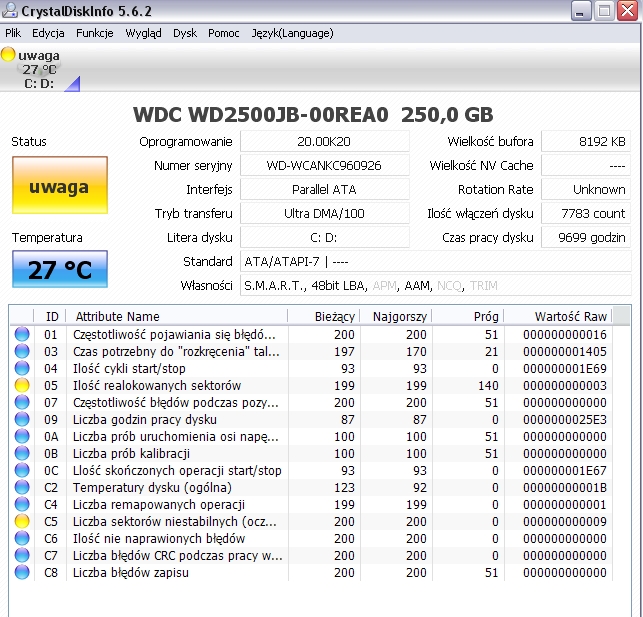
Task: Click the interface field Parallel ATA
Action: coord(324,190)
